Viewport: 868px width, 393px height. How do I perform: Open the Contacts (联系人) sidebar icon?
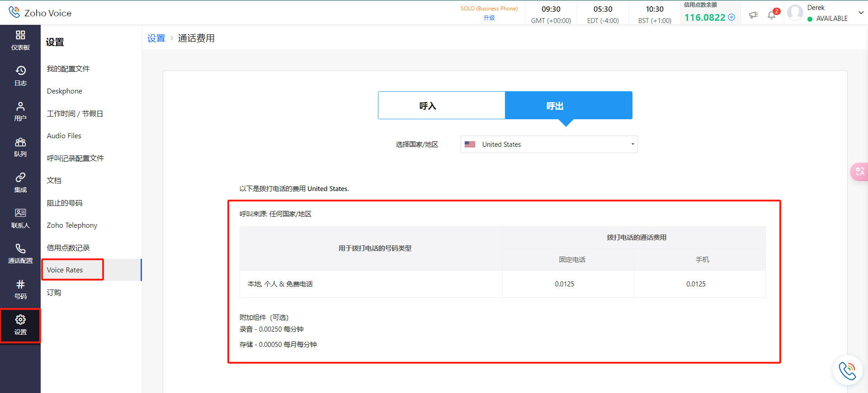20,218
